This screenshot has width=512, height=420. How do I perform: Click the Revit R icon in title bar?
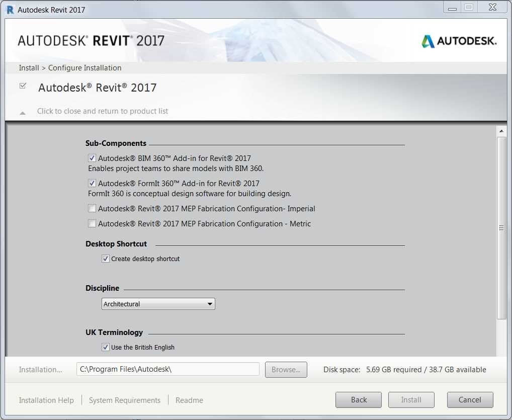(10, 10)
